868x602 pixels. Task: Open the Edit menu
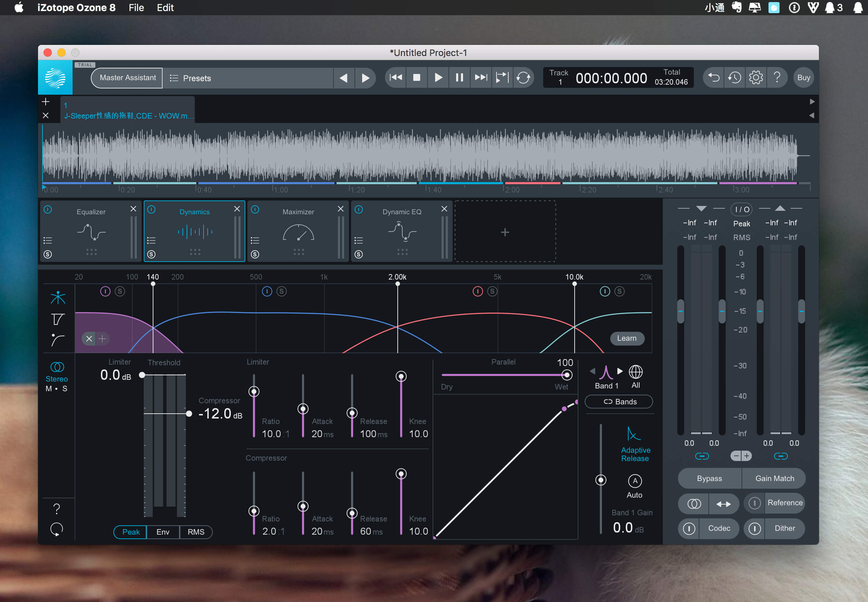pyautogui.click(x=165, y=8)
